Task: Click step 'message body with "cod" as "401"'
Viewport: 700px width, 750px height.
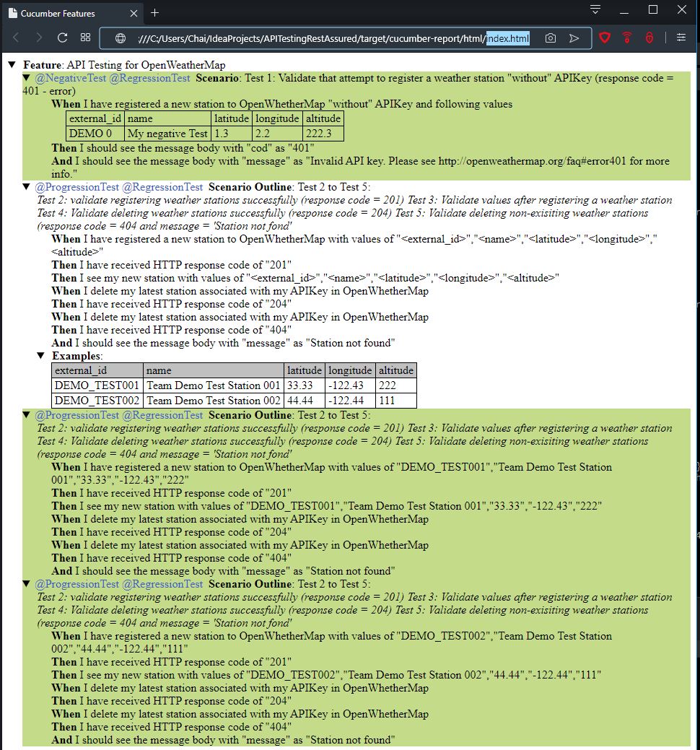Action: (183, 148)
